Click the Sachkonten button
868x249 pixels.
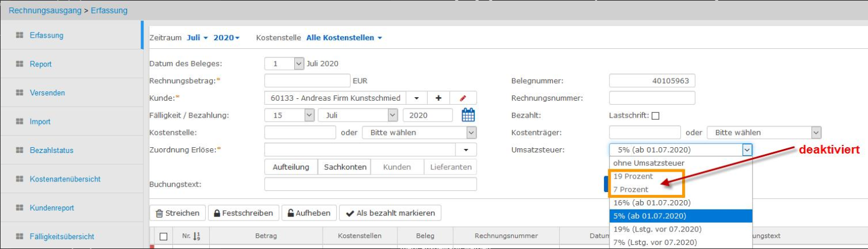(345, 167)
